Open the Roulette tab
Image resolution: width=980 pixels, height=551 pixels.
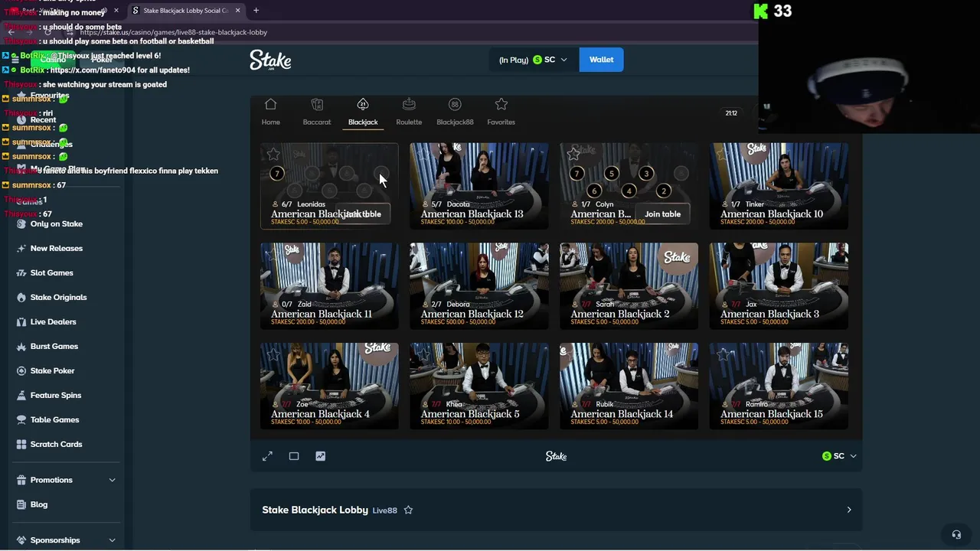point(409,112)
